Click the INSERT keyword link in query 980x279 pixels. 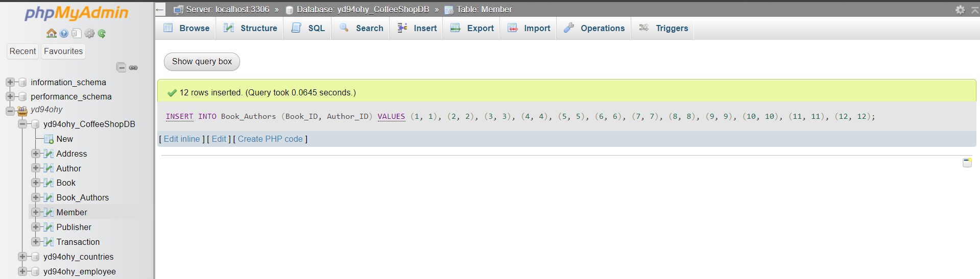point(179,117)
